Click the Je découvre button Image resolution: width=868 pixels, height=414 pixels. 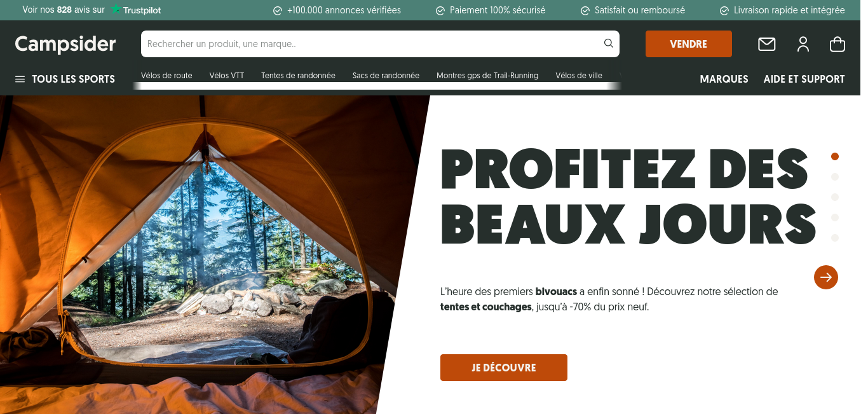click(504, 368)
